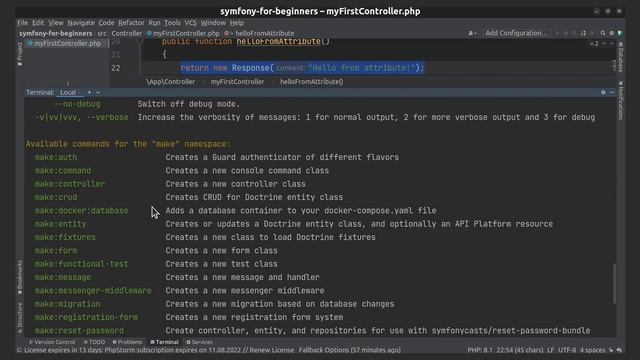Open Services tool window

pos(199,342)
